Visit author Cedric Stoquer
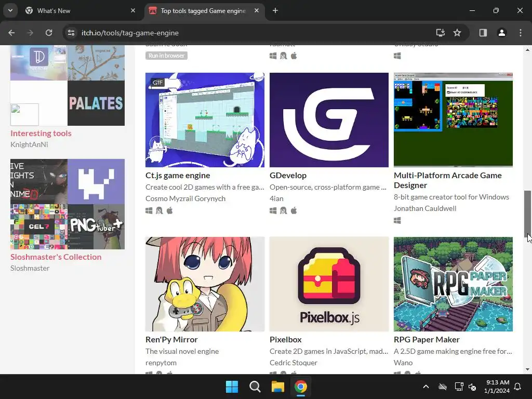Viewport: 532px width, 399px height. point(294,363)
